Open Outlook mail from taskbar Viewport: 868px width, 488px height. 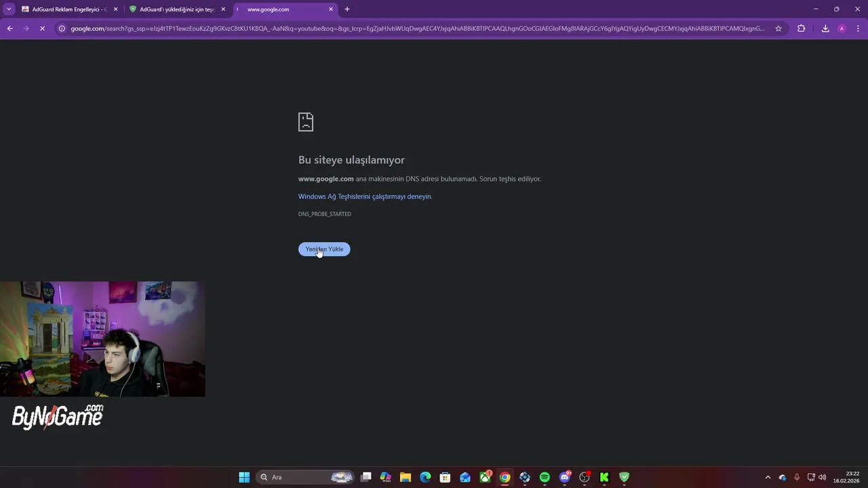pos(465,477)
